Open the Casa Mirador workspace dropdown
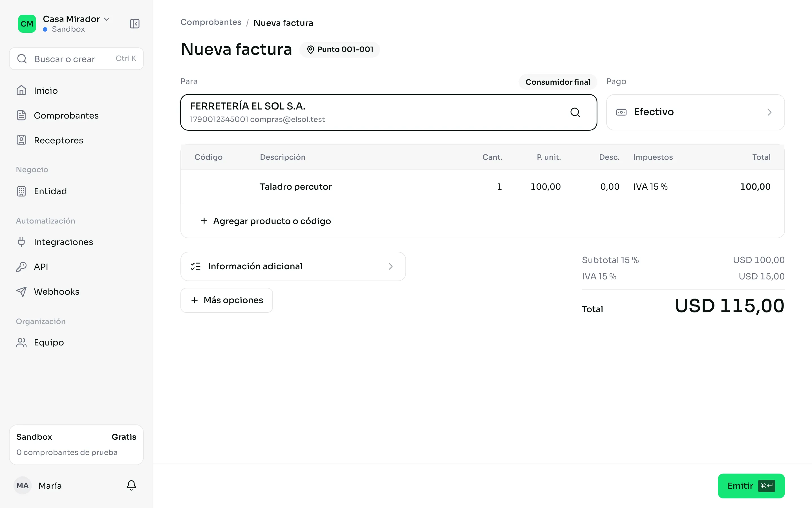 coord(76,19)
